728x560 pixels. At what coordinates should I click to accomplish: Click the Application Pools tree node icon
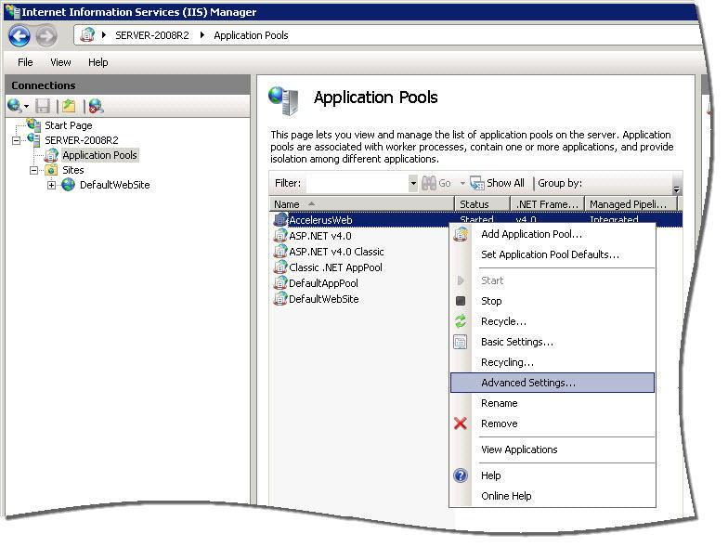pyautogui.click(x=51, y=155)
